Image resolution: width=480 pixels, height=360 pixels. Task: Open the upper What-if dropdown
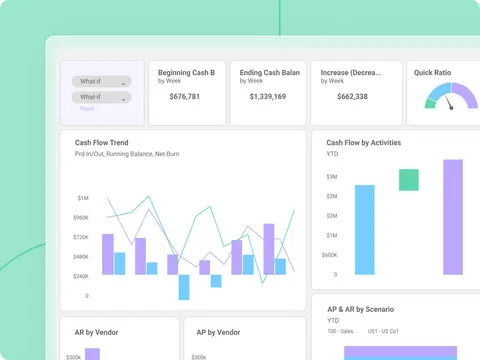102,81
